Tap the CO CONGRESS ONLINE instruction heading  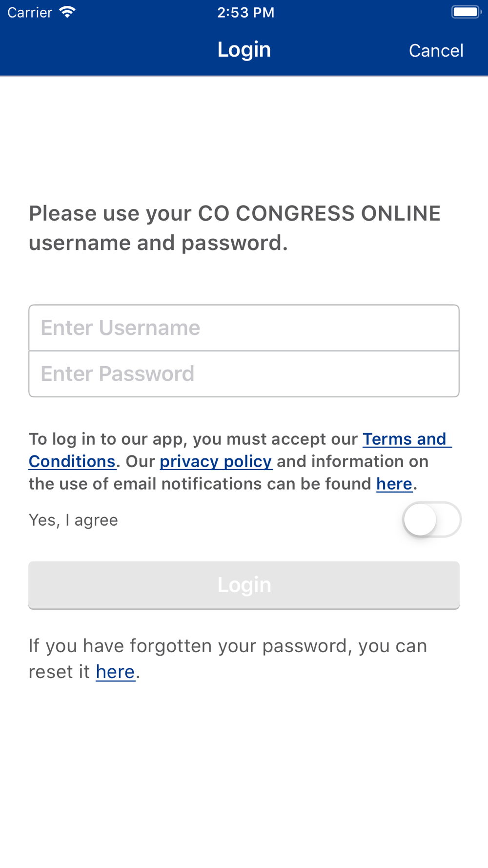pos(234,228)
